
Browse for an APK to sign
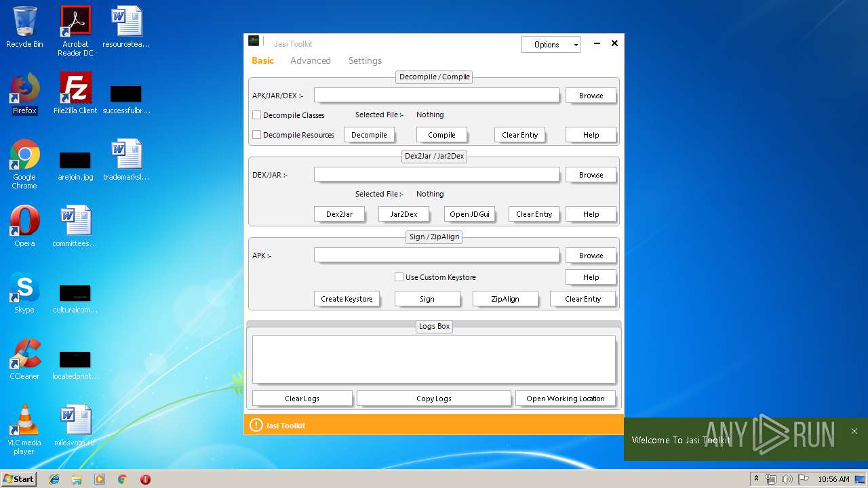coord(591,256)
